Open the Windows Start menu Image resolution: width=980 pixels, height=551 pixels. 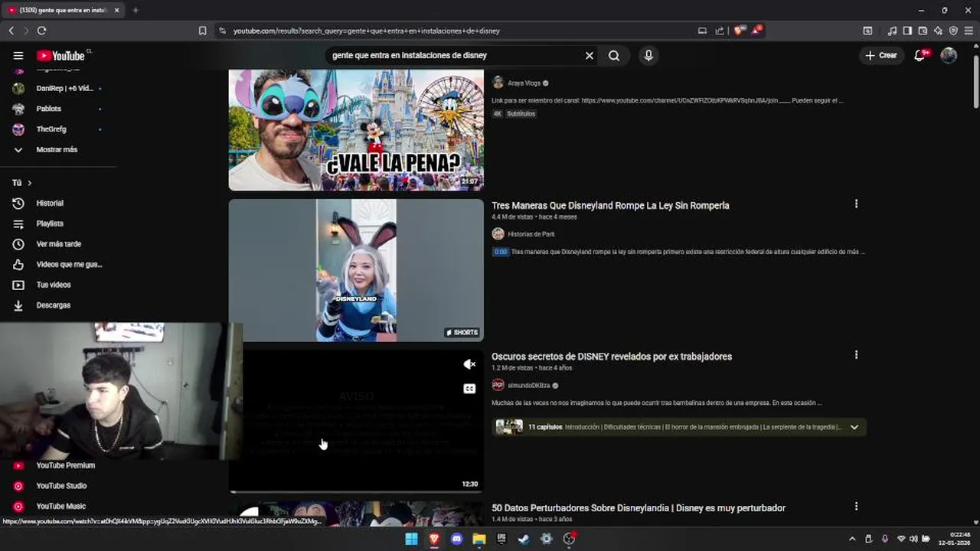click(x=411, y=539)
